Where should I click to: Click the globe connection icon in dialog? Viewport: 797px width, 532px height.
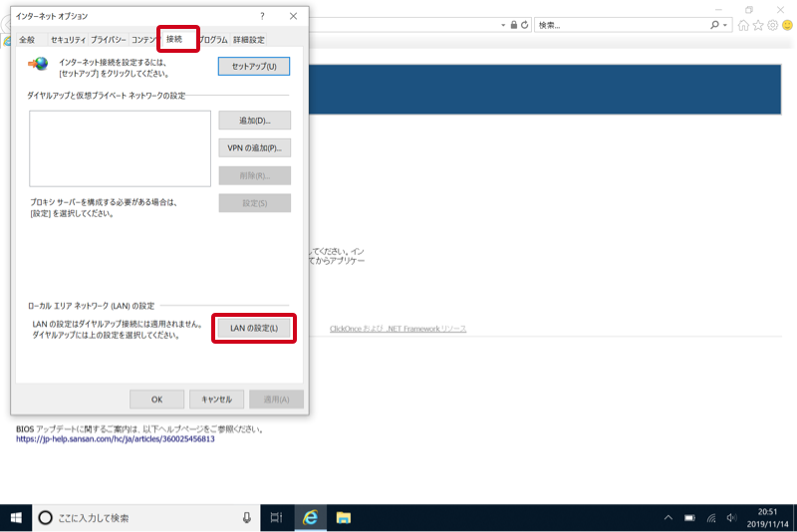click(x=38, y=64)
